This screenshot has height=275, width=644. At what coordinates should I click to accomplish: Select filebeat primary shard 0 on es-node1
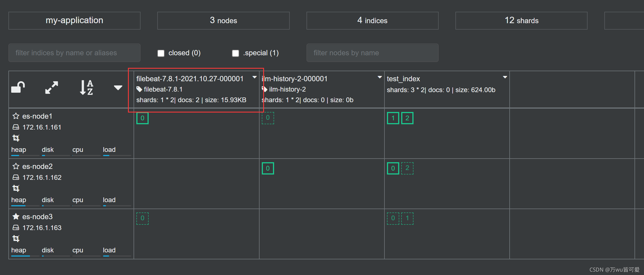[x=142, y=118]
